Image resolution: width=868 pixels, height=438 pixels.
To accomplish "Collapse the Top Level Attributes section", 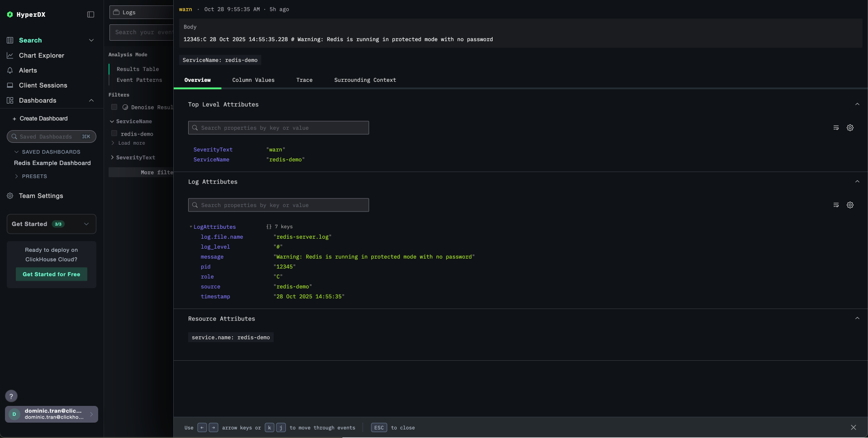I will click(857, 104).
